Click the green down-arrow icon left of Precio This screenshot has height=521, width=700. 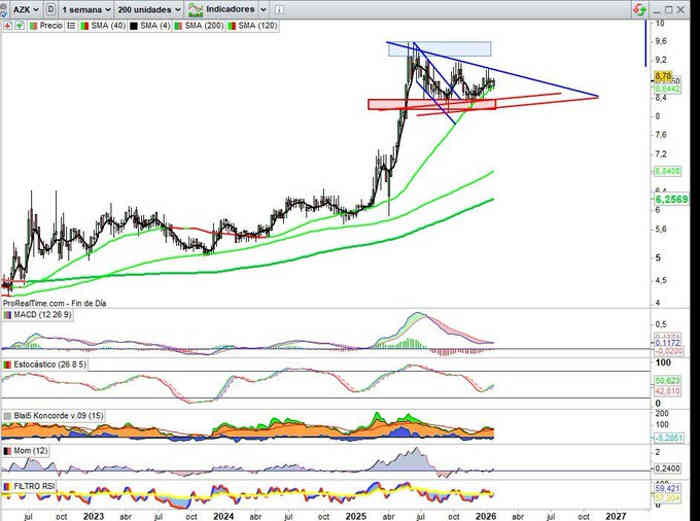point(19,26)
